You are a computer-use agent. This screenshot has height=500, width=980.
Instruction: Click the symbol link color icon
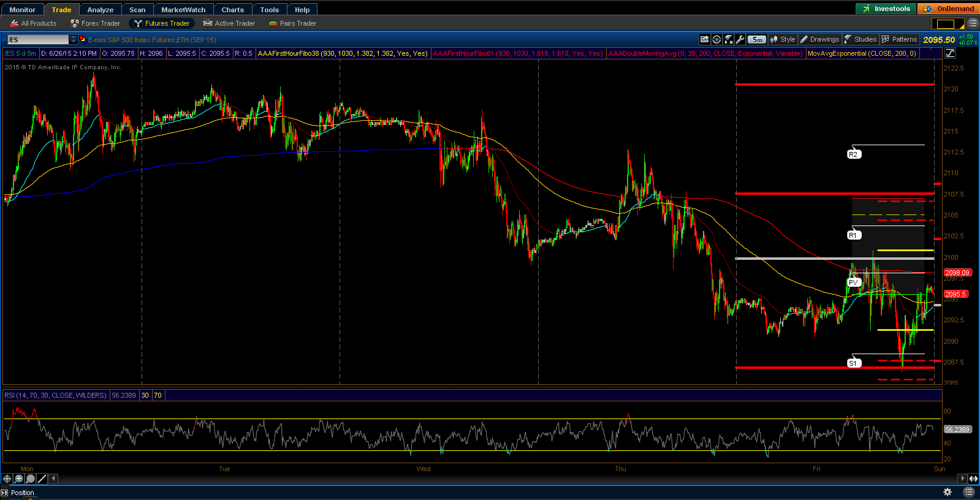(x=83, y=39)
